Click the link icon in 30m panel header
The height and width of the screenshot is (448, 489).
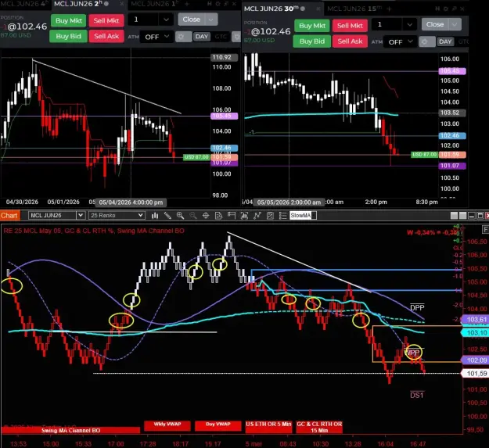click(437, 9)
